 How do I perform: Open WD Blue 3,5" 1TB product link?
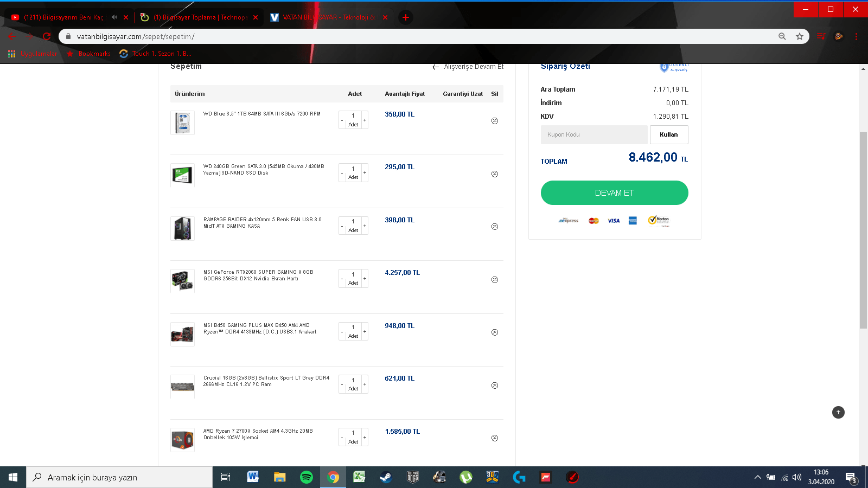[x=262, y=114]
